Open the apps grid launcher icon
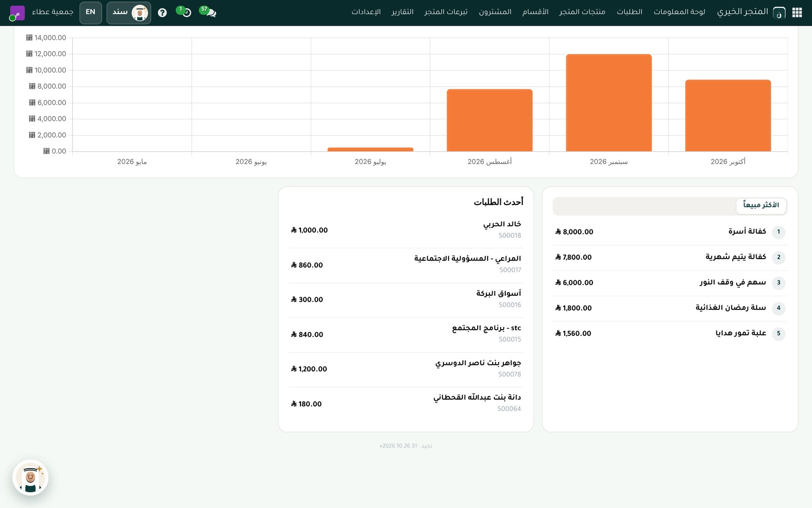 click(x=797, y=13)
